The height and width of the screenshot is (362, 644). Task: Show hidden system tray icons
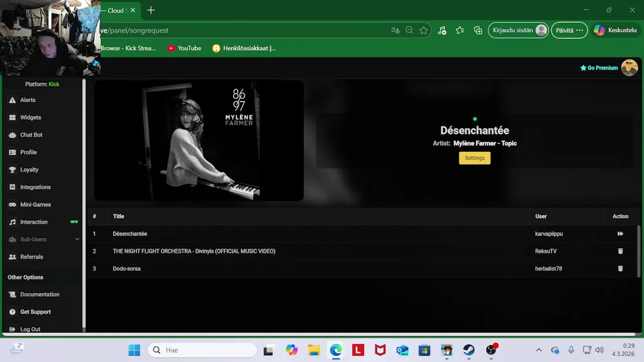tap(539, 350)
